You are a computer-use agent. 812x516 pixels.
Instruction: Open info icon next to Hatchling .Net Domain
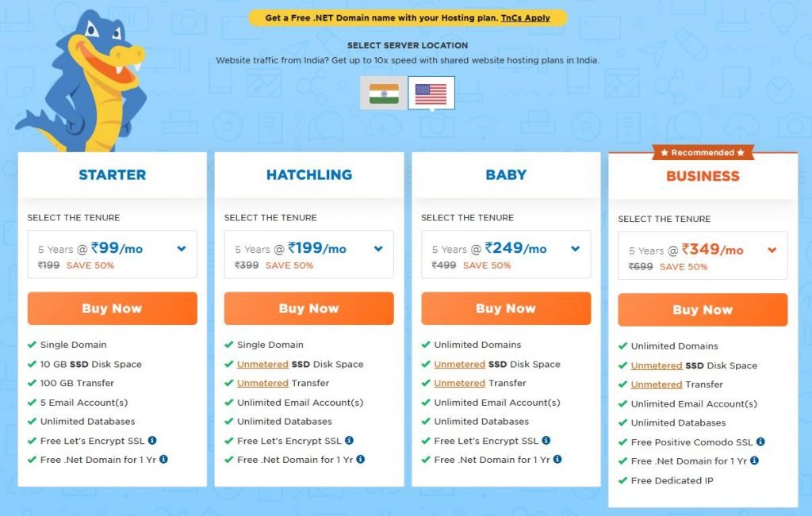[x=361, y=459]
